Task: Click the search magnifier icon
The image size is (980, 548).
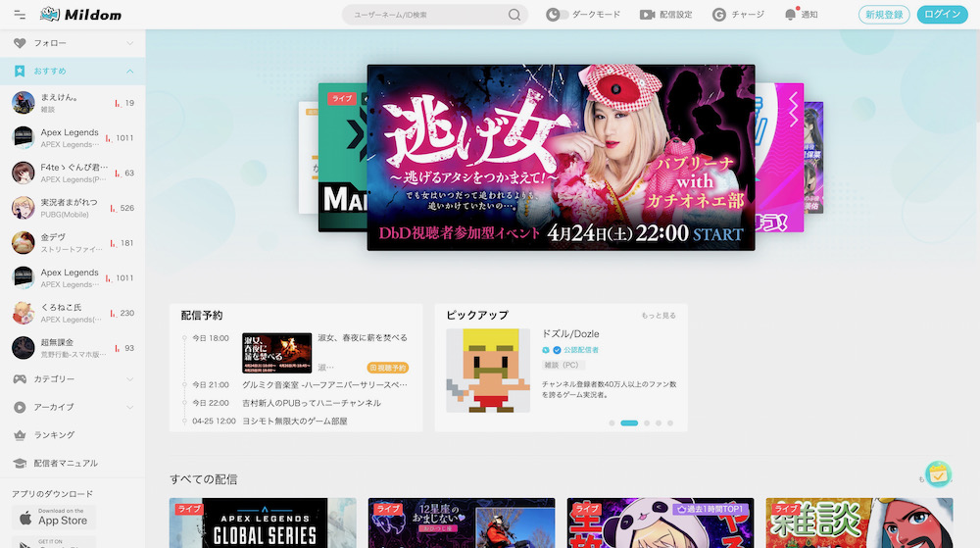Action: (x=514, y=15)
